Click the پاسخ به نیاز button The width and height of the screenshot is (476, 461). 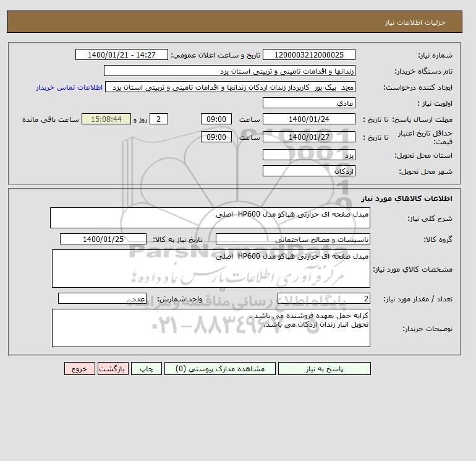click(324, 369)
